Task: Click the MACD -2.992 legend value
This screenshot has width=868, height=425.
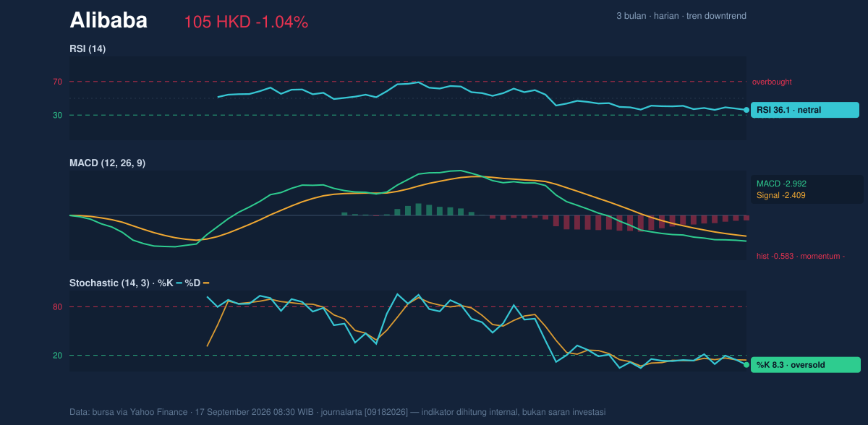Action: (781, 184)
